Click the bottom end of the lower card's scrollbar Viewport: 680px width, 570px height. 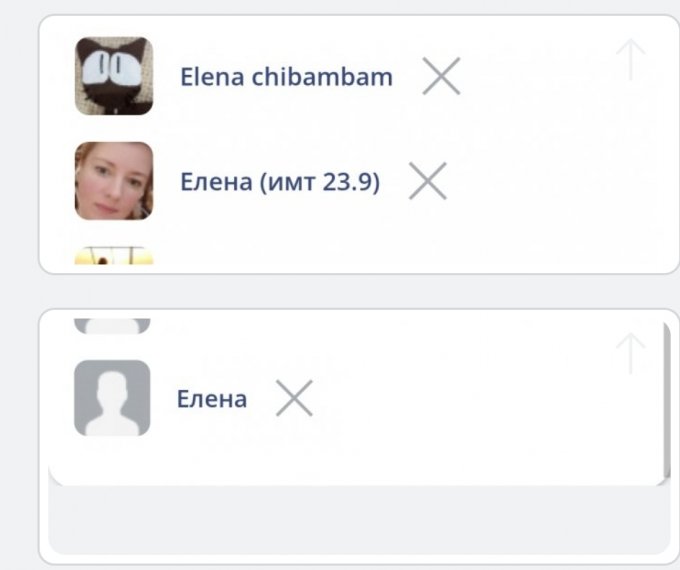pos(667,477)
